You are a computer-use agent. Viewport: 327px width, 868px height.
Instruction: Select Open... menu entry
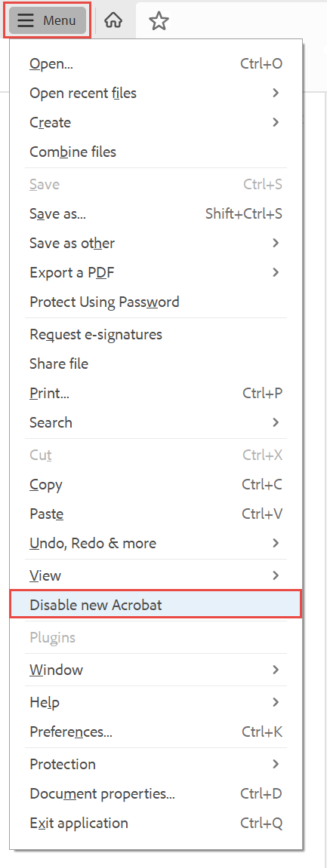(156, 63)
